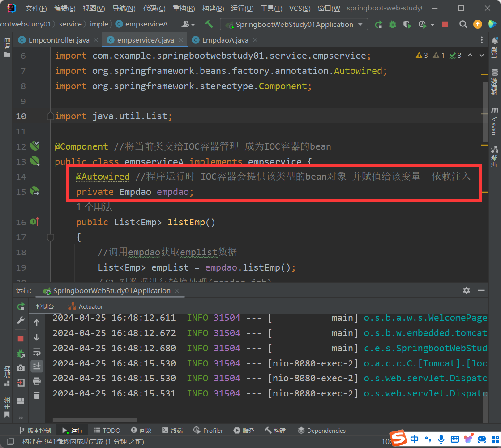Screen dimensions: 501x448
Task: Switch to the Empcontroller.java tab
Action: pos(58,40)
